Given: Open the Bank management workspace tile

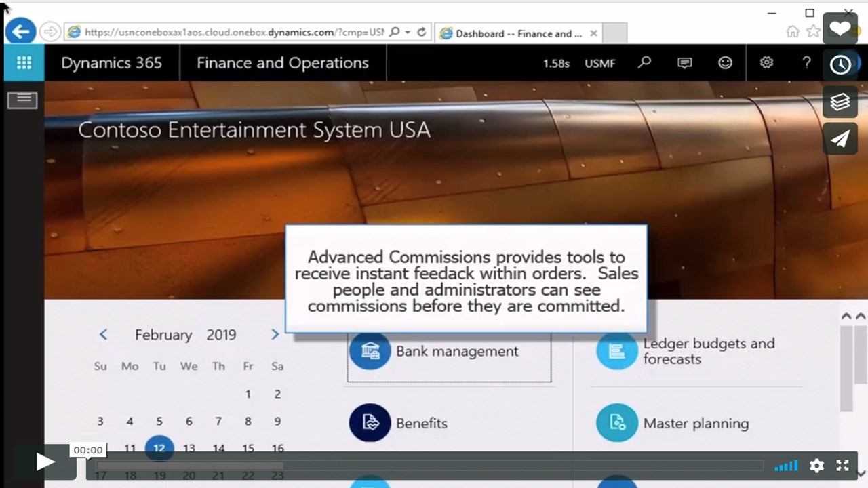Looking at the screenshot, I should coord(449,352).
